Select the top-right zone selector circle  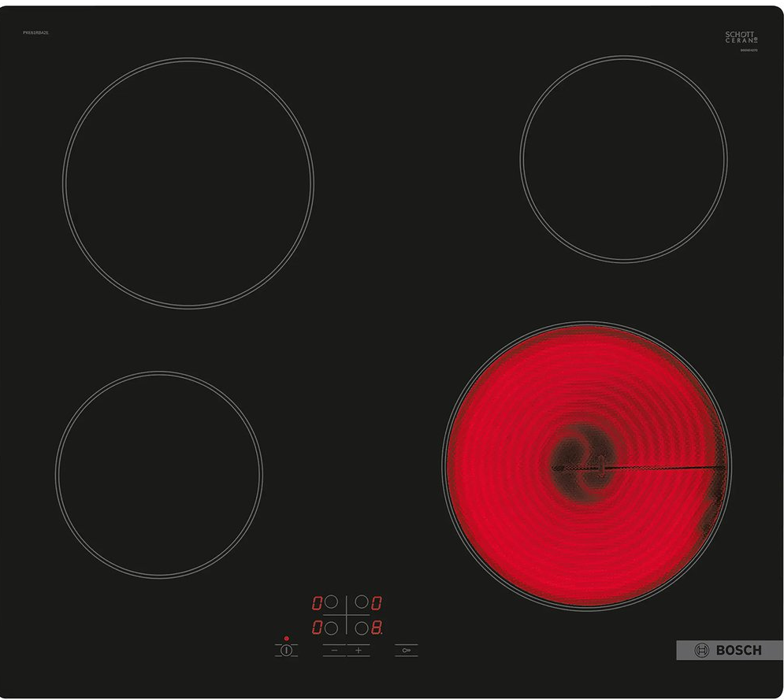(x=362, y=602)
